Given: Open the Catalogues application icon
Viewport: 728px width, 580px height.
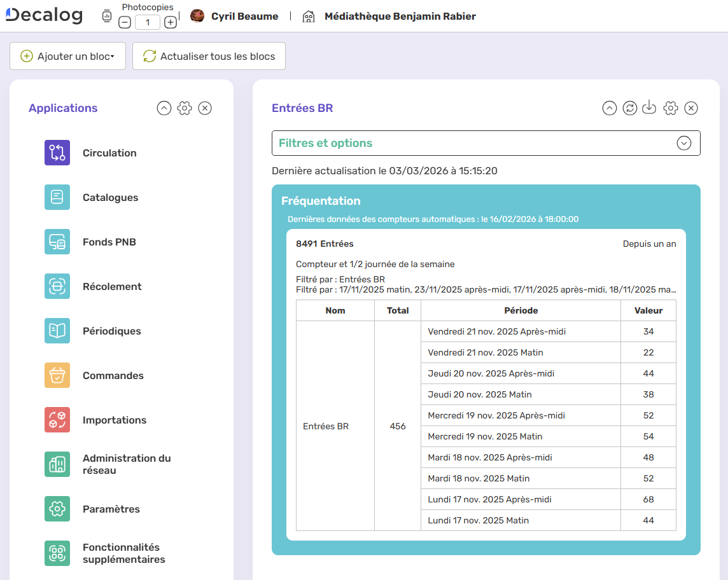Looking at the screenshot, I should point(57,197).
